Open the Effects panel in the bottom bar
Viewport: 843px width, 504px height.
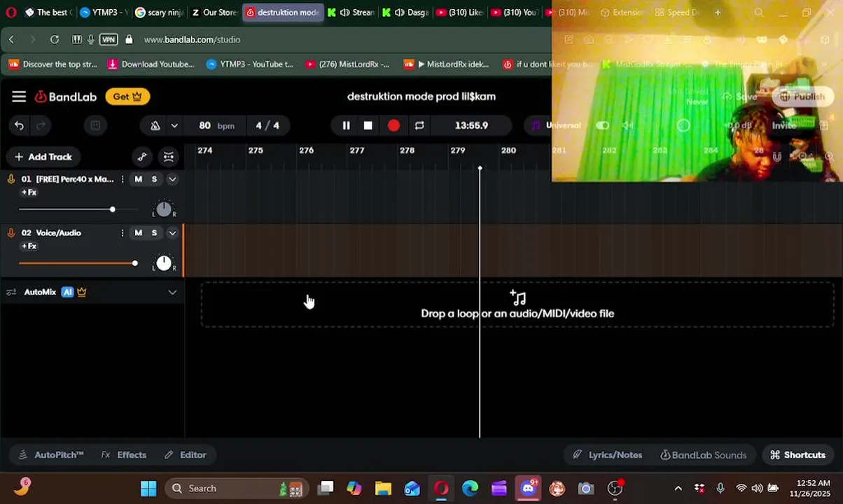coord(124,455)
